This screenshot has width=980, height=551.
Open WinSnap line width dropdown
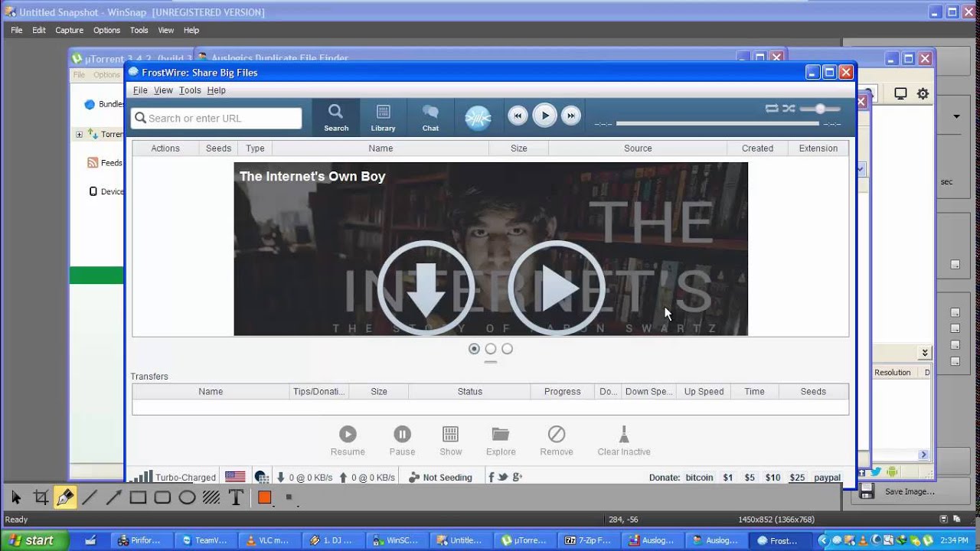point(289,497)
